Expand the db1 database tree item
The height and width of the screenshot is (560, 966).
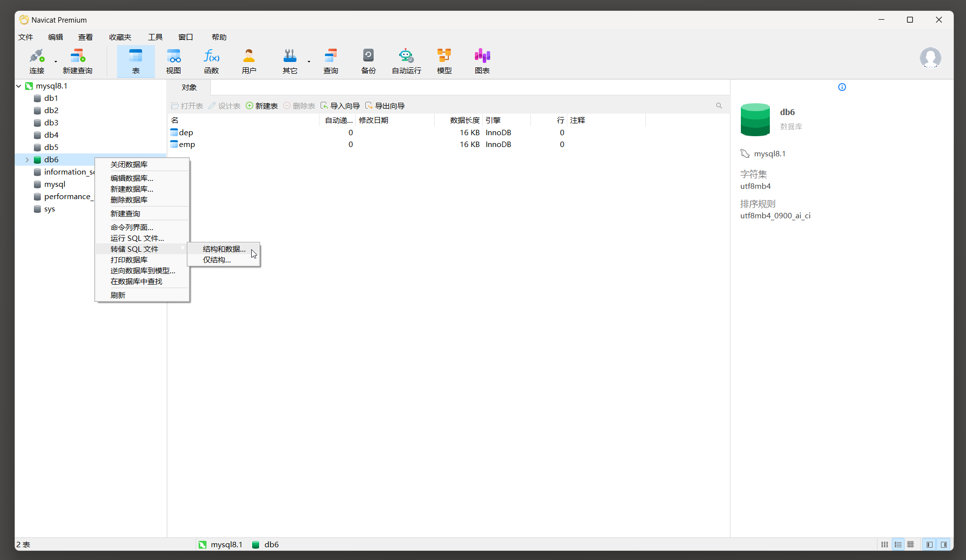coord(51,98)
